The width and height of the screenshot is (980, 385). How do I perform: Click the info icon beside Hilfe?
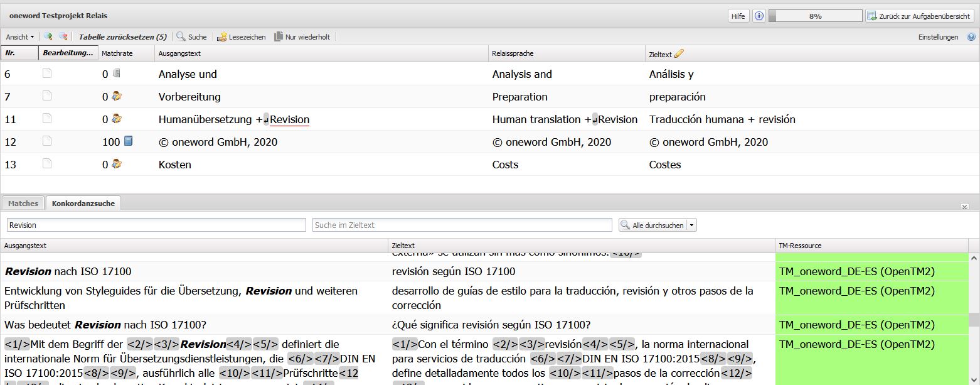point(759,16)
